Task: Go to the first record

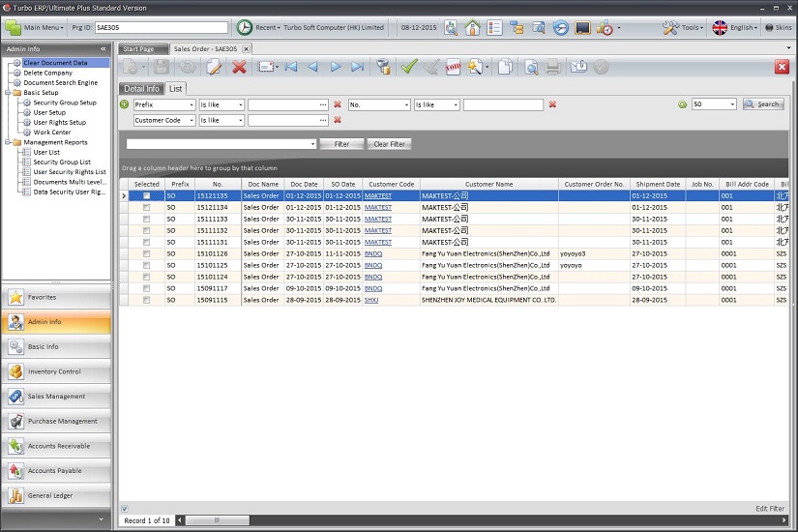Action: tap(291, 67)
